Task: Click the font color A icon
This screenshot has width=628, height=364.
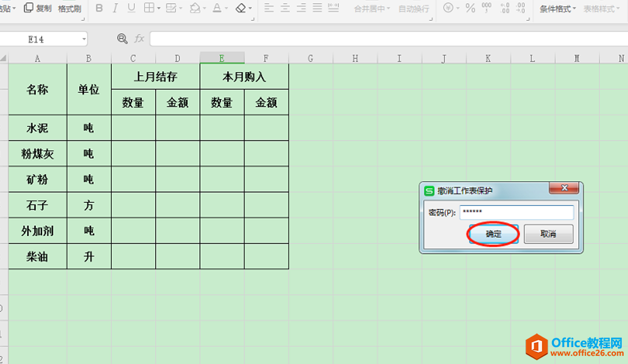Action: [x=217, y=8]
